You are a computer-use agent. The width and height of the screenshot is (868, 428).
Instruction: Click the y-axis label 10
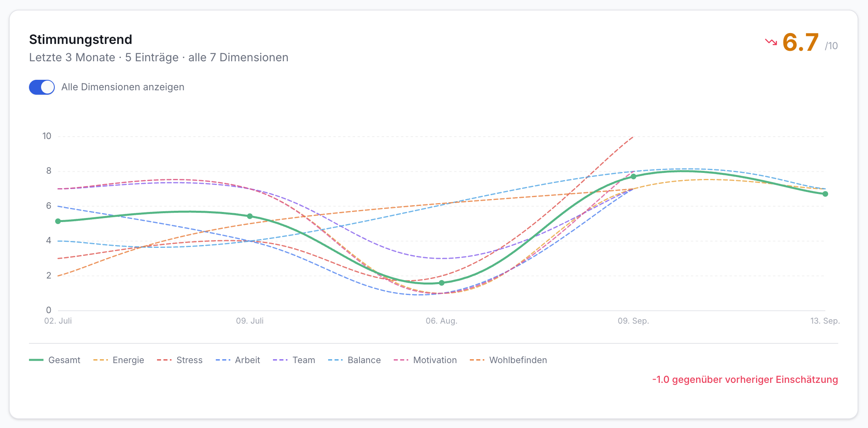click(x=47, y=136)
